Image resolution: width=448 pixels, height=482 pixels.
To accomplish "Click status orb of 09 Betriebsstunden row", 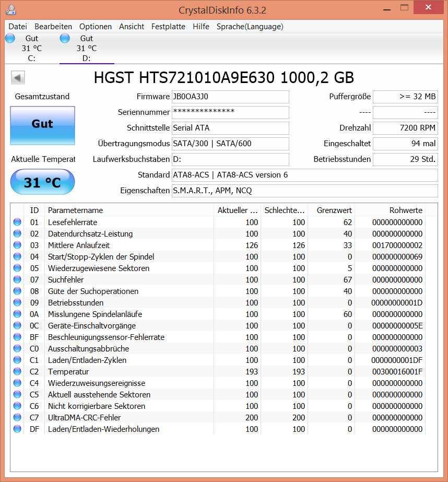I will pos(18,302).
